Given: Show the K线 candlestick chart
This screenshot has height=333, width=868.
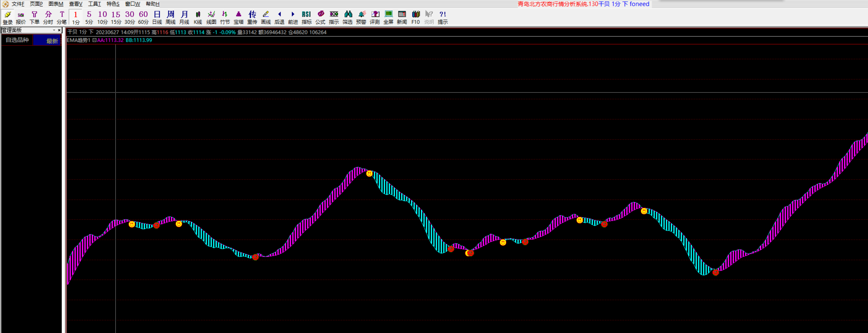Looking at the screenshot, I should (x=198, y=18).
